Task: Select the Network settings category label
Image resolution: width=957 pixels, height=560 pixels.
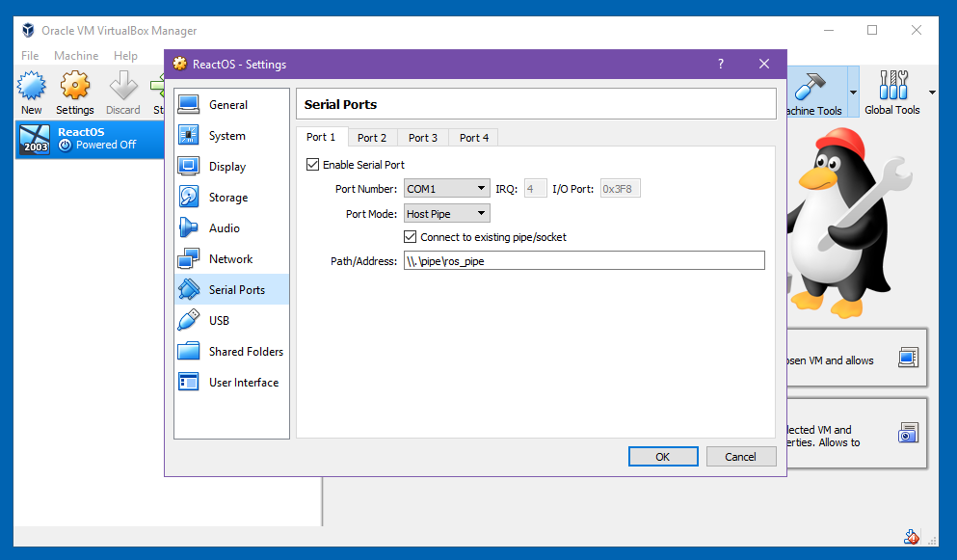Action: click(230, 259)
